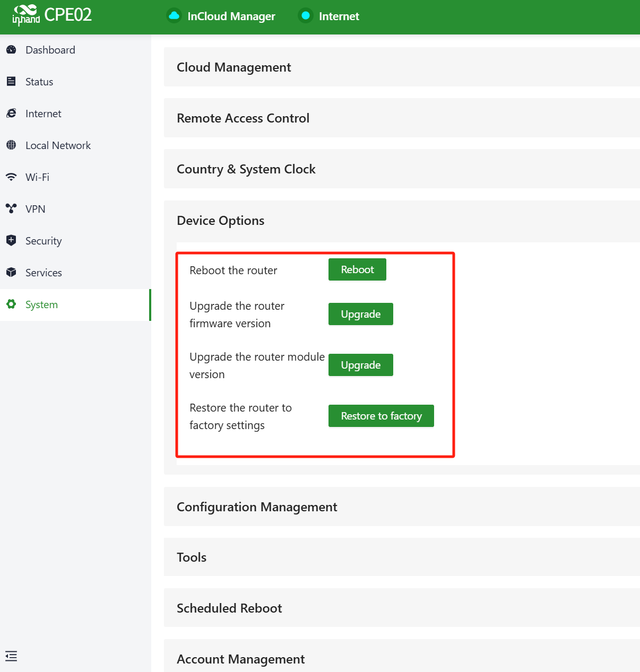
Task: Collapse the Device Options section
Action: tap(221, 221)
